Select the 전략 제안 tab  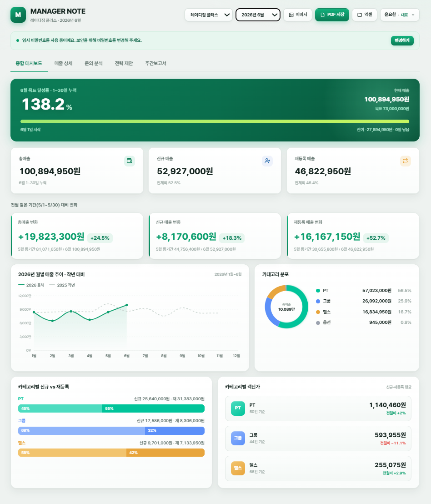(124, 63)
